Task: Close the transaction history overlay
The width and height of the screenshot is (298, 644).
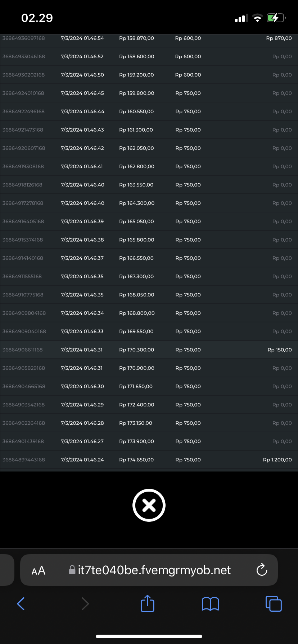Action: pos(149,505)
